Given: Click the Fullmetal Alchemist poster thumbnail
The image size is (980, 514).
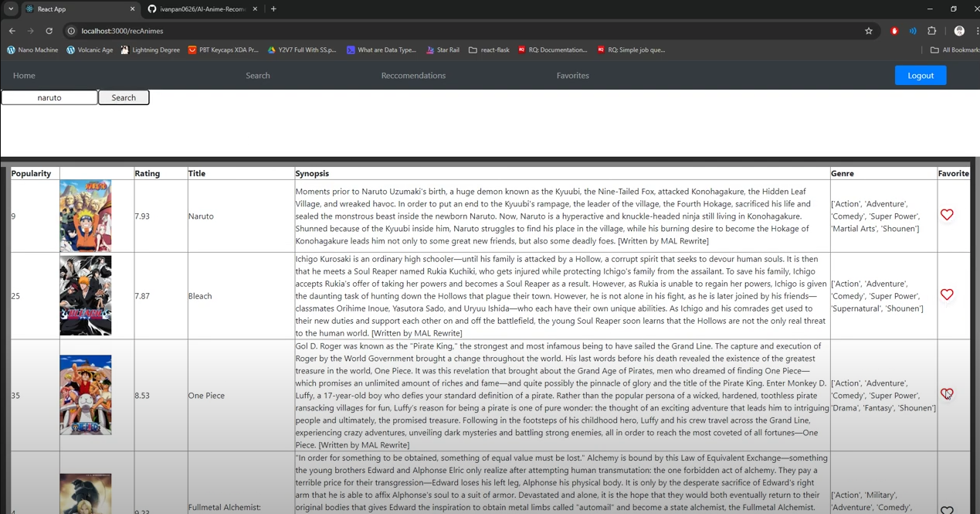Looking at the screenshot, I should [x=86, y=494].
